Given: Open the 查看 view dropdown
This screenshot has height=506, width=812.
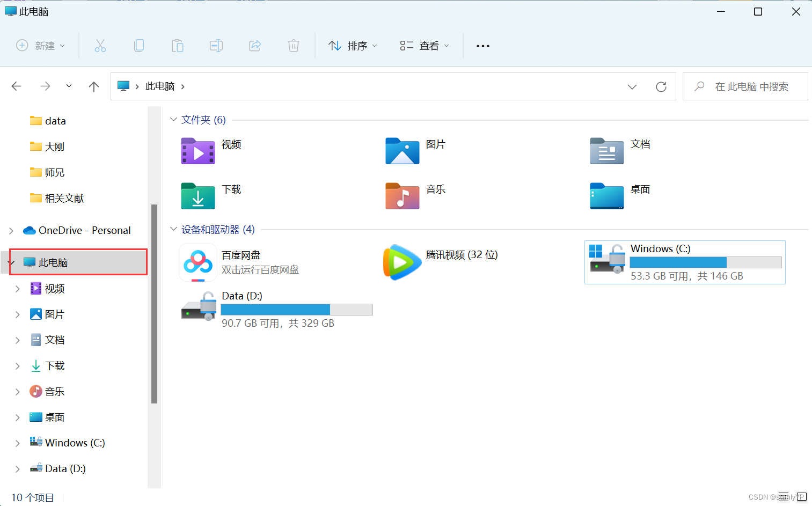Looking at the screenshot, I should click(424, 46).
